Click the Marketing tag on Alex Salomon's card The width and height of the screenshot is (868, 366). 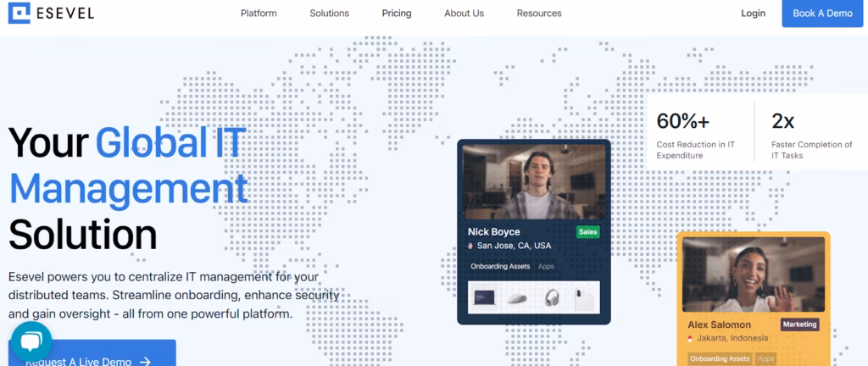(x=799, y=324)
